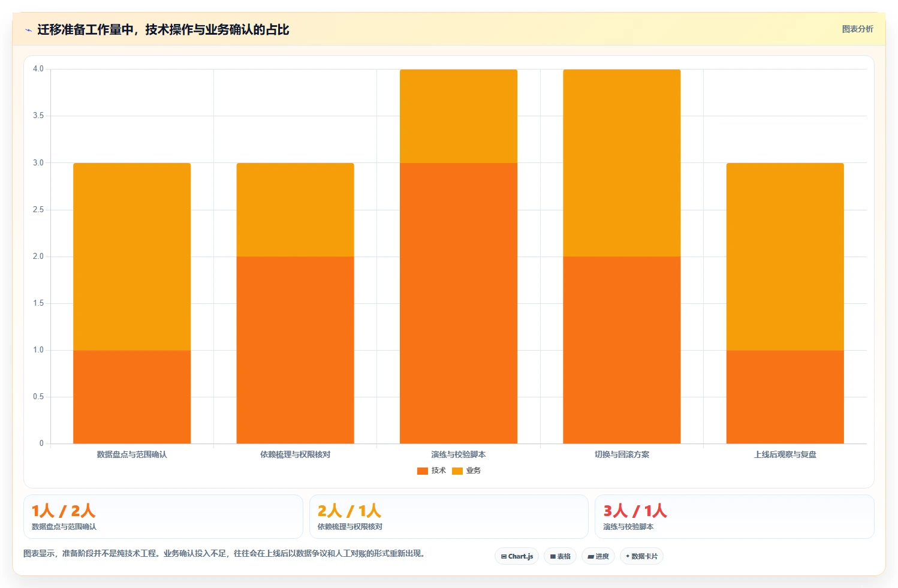
Task: Click the chart title about 技术操作与业务确认的占比
Action: tap(163, 29)
